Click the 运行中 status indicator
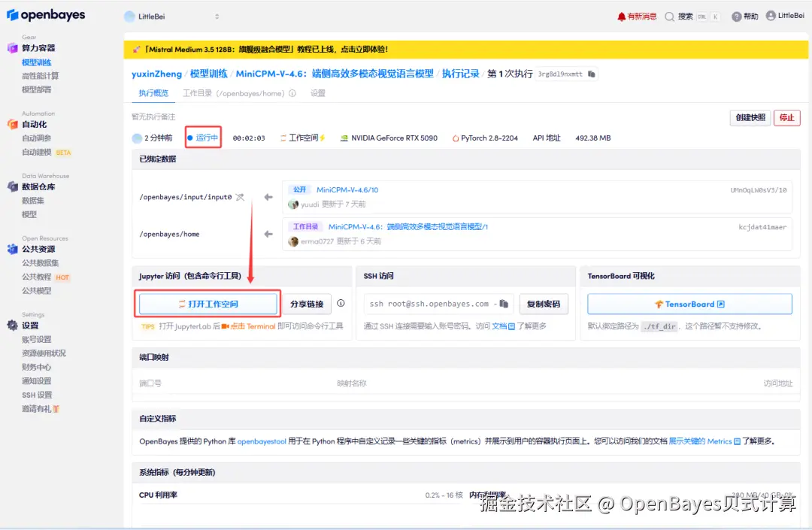 point(203,138)
